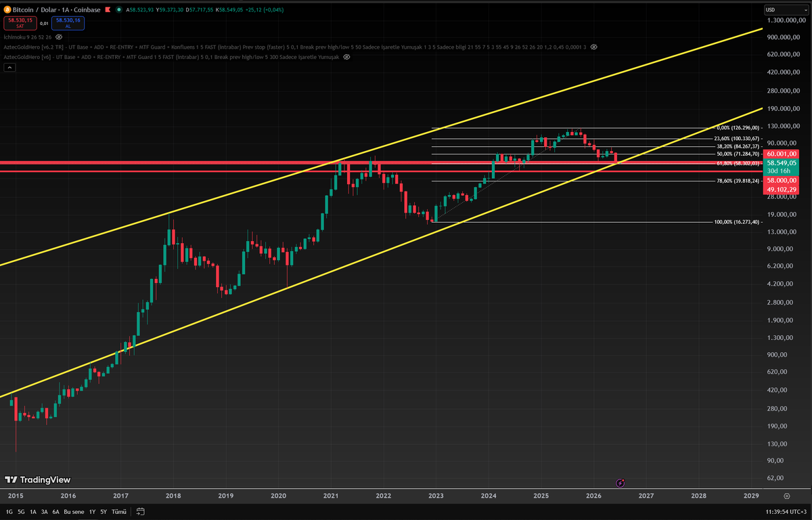Select the 5G time range
The width and height of the screenshot is (812, 520).
click(20, 511)
